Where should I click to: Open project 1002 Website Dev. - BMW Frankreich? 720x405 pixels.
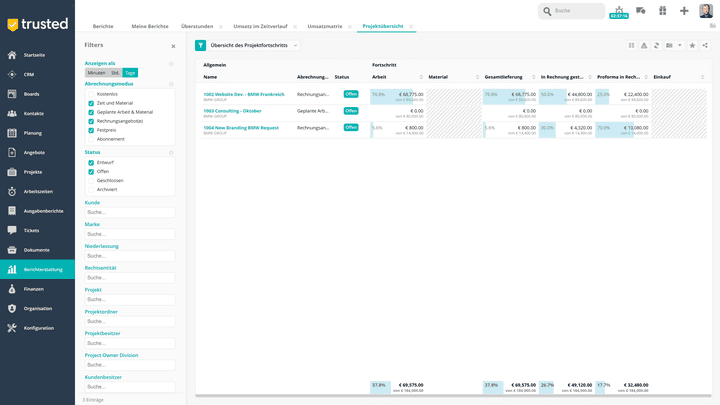244,94
